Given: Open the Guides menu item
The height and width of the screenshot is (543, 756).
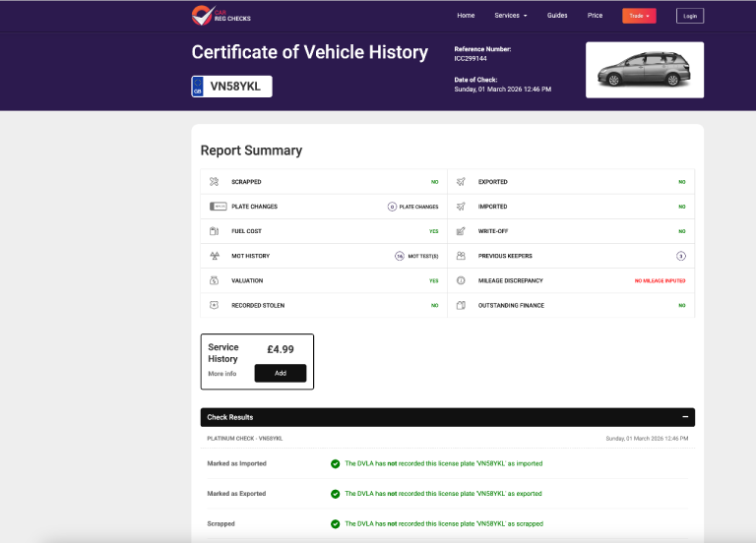Looking at the screenshot, I should click(x=557, y=16).
